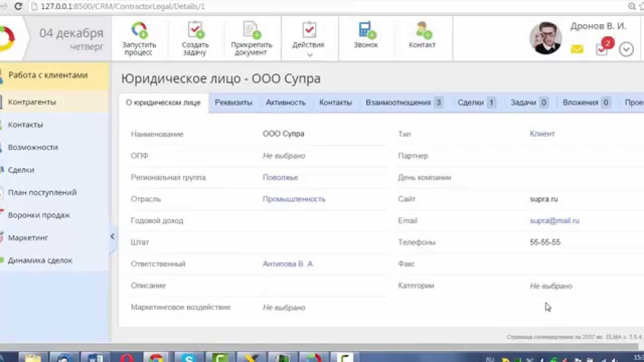Open the Действия actions menu
This screenshot has width=644, height=362.
(x=309, y=39)
